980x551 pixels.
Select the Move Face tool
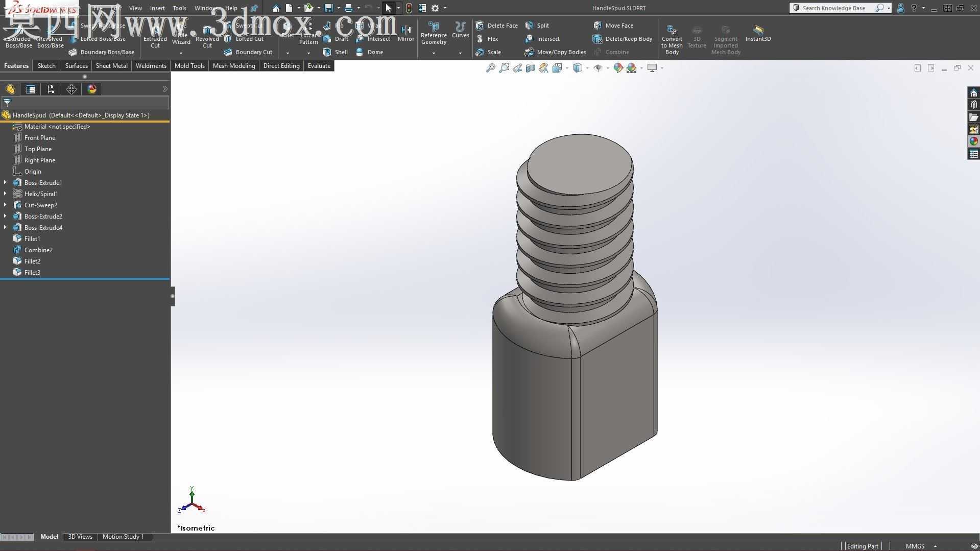pos(613,26)
